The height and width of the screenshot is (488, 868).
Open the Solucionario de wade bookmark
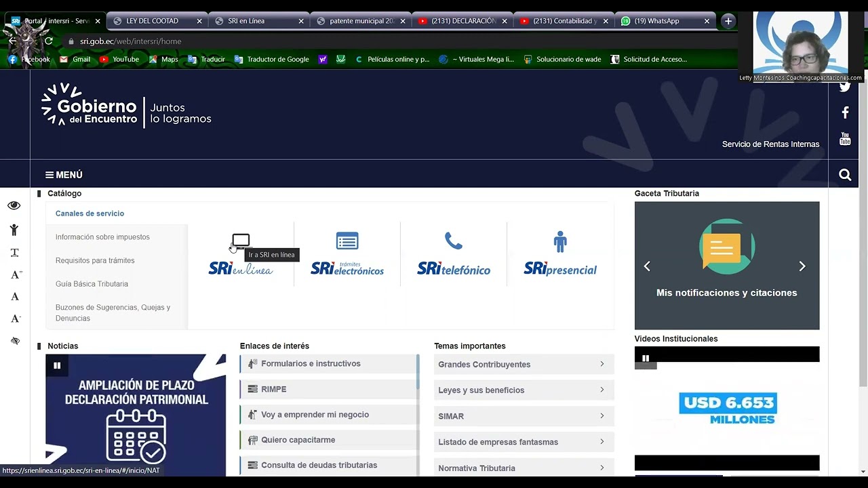click(x=562, y=59)
